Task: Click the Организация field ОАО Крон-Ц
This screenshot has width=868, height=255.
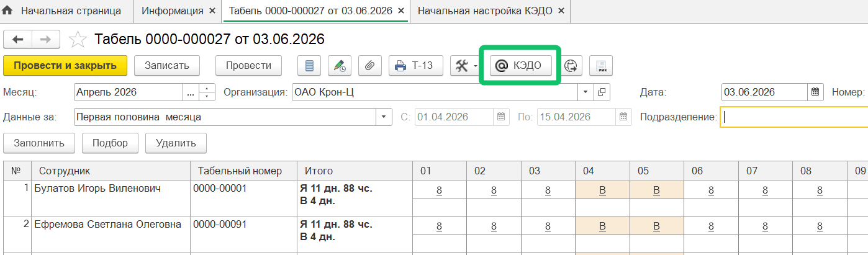Action: pos(435,92)
